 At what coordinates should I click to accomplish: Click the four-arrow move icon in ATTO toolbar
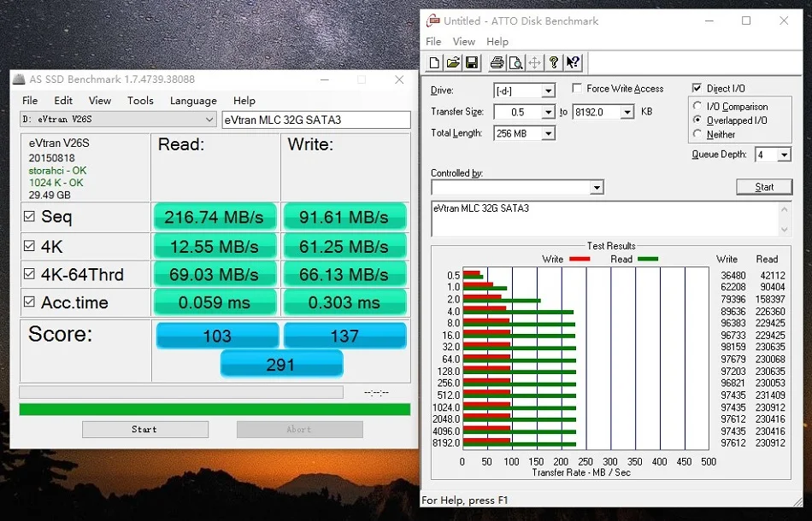point(534,63)
